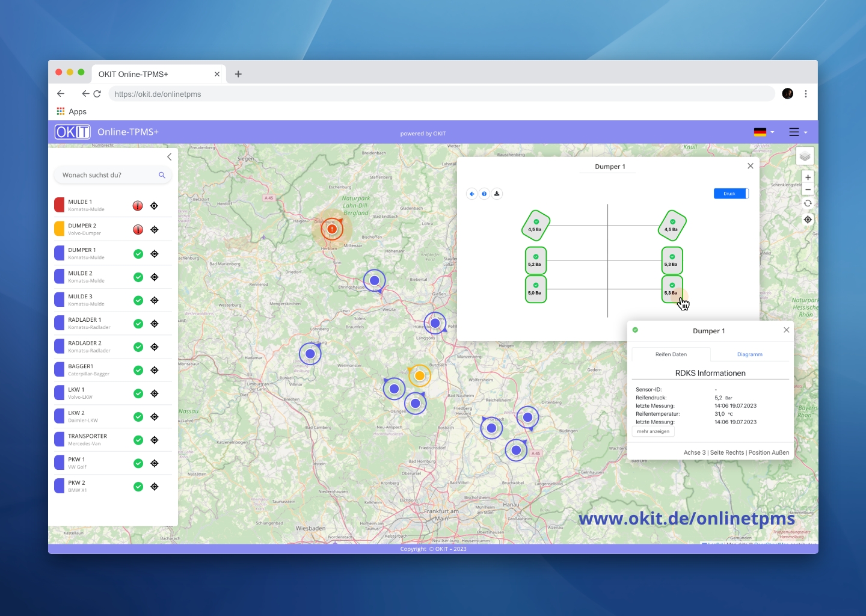The image size is (866, 616).
Task: Download Dumper 1 tire data
Action: 497,194
